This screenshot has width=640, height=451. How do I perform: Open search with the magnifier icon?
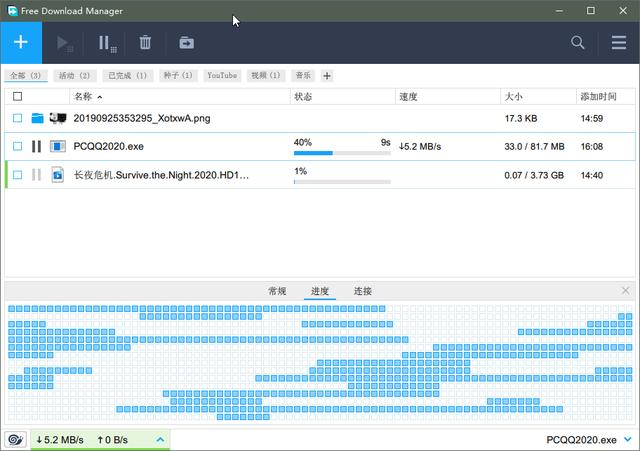[x=578, y=43]
